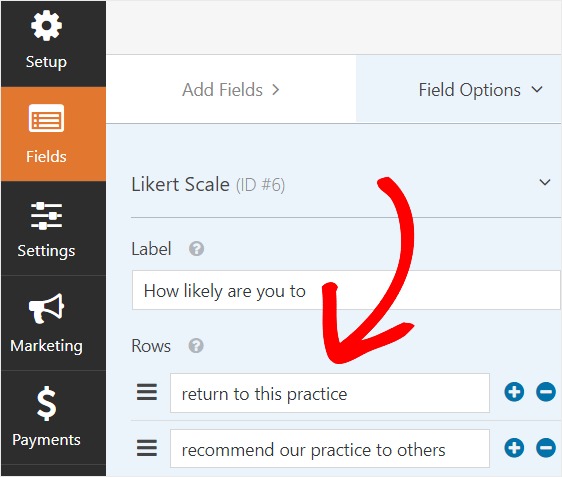Click the Rows help question icon
Screen dimensions: 562x477
coord(196,346)
